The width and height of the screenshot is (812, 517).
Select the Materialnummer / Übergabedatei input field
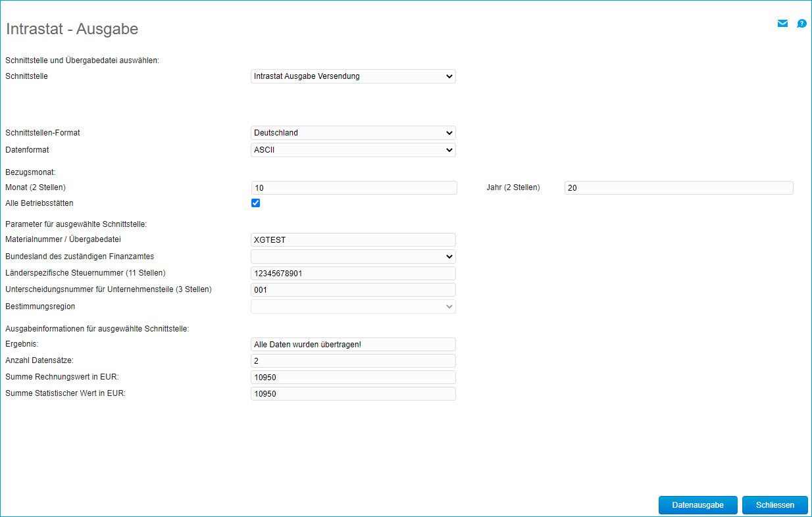click(353, 240)
